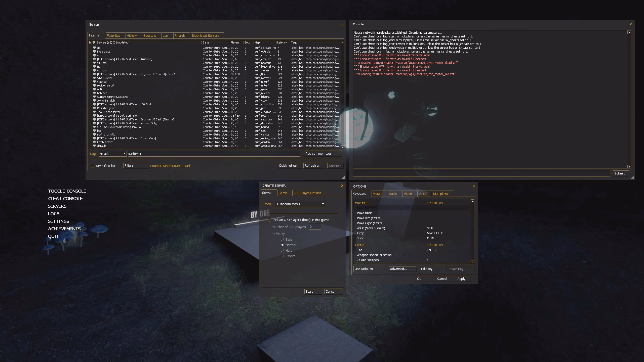
Task: Click the resize grip of the Servers window
Action: coord(344,177)
